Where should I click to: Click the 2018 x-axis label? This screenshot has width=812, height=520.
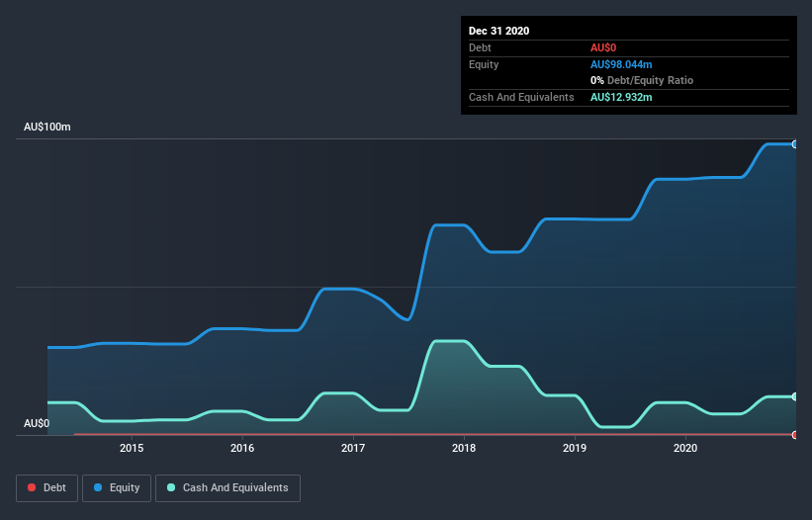pos(464,448)
